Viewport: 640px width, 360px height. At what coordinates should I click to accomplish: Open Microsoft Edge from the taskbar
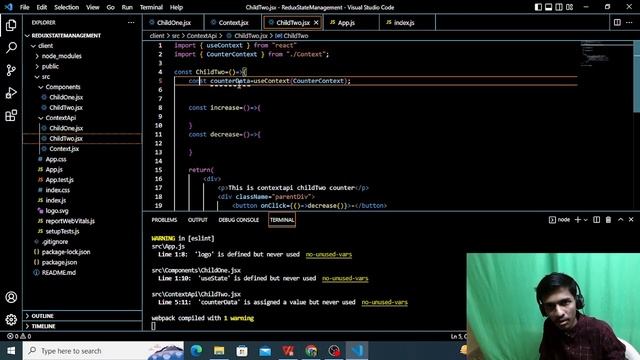(x=196, y=351)
